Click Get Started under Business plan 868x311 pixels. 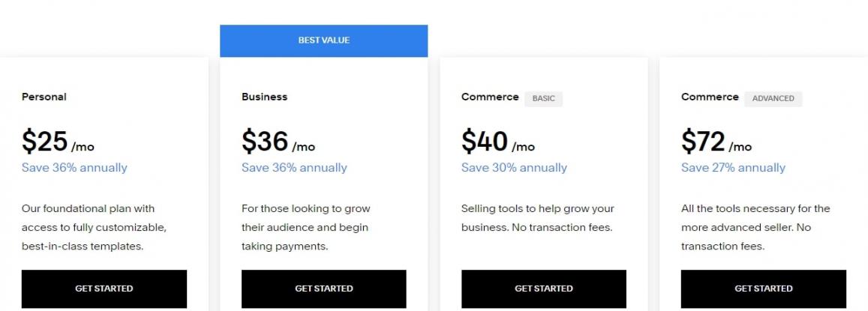point(323,289)
